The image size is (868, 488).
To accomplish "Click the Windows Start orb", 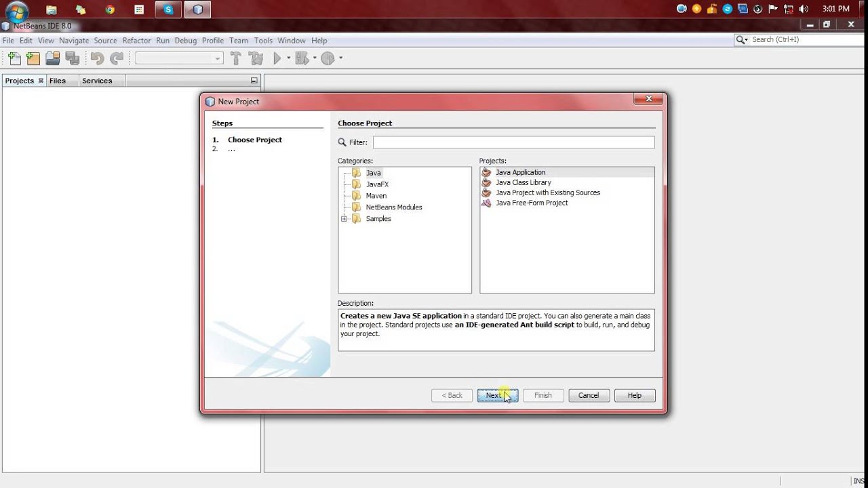I will point(16,10).
